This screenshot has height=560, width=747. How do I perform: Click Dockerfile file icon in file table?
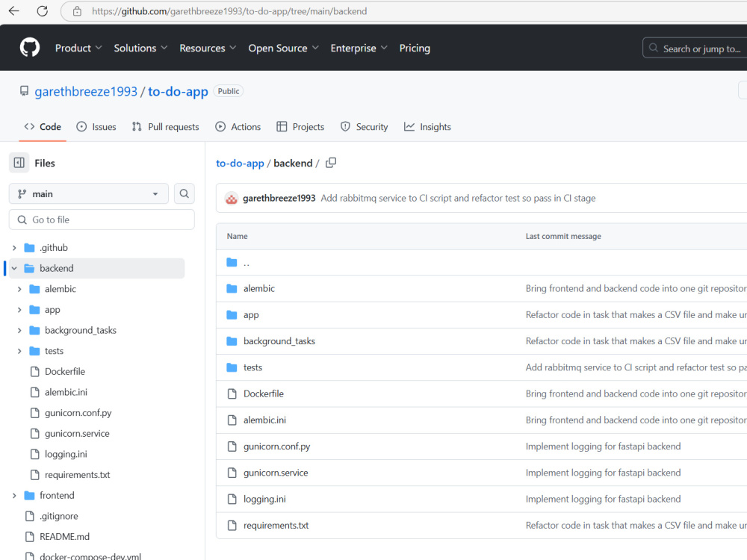pos(232,393)
